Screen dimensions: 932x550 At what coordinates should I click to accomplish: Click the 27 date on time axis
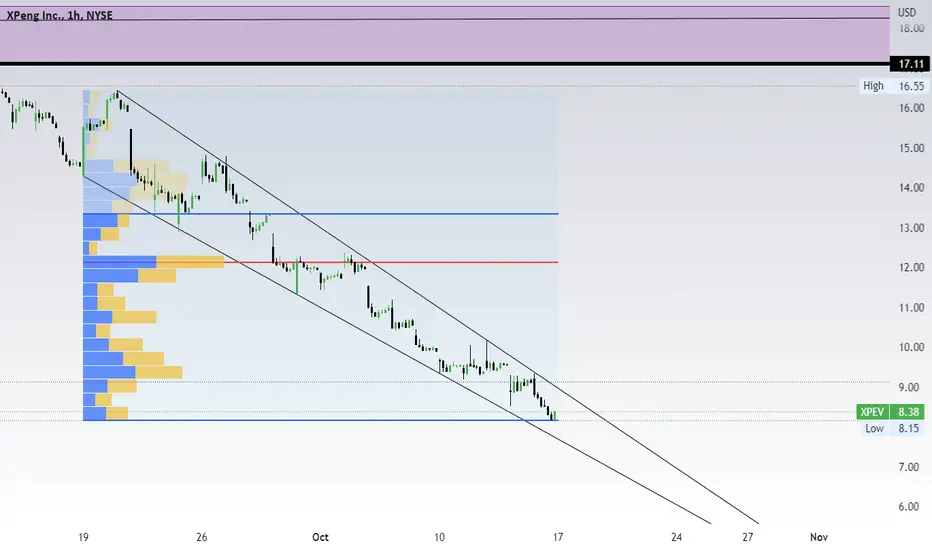click(x=748, y=538)
